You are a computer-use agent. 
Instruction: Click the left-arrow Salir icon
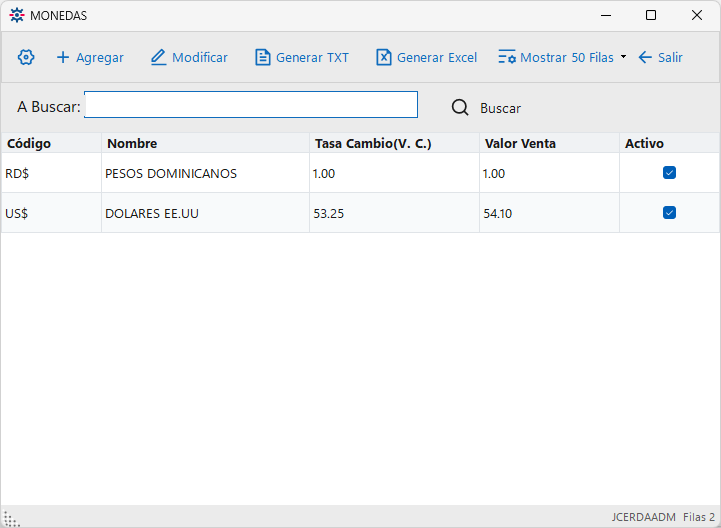point(645,57)
